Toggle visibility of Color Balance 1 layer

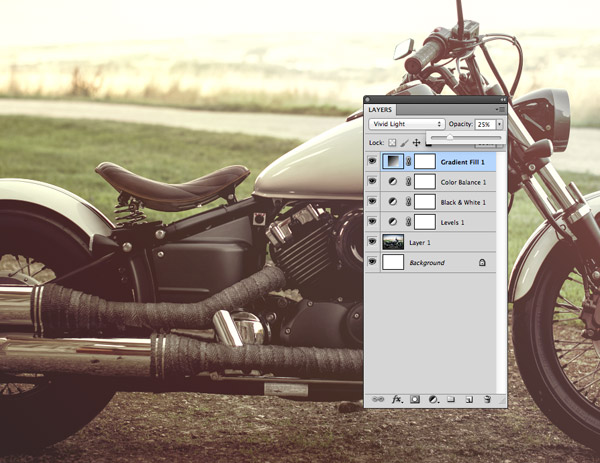(373, 182)
